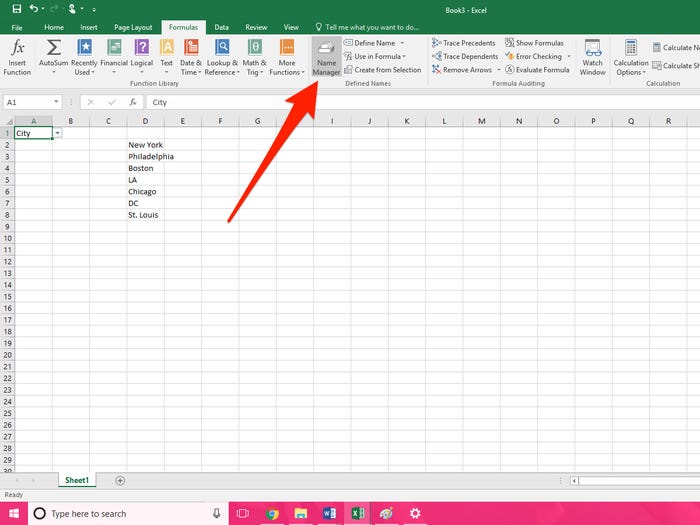Open the City filter dropdown in A1

[57, 133]
